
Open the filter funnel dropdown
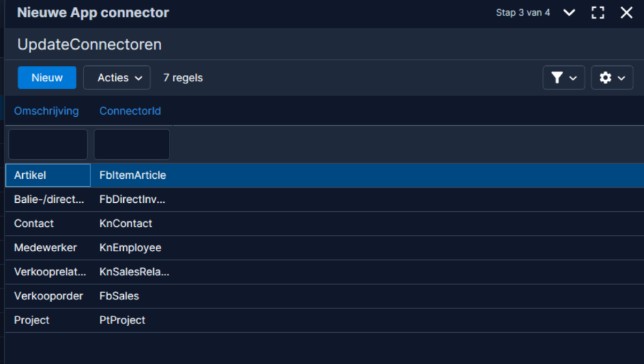pyautogui.click(x=563, y=78)
